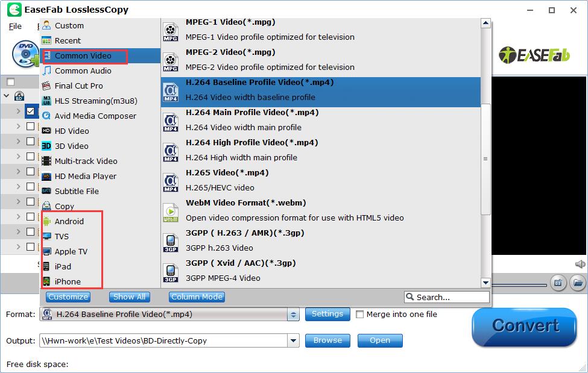Click the 3GPP Xvid/AAC 3GP icon
The height and width of the screenshot is (373, 588).
pos(171,273)
